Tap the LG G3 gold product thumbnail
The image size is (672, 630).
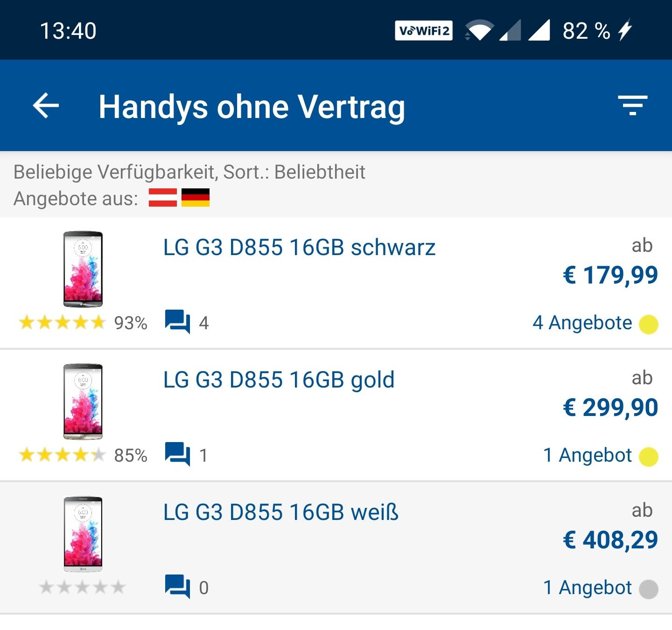coord(83,402)
